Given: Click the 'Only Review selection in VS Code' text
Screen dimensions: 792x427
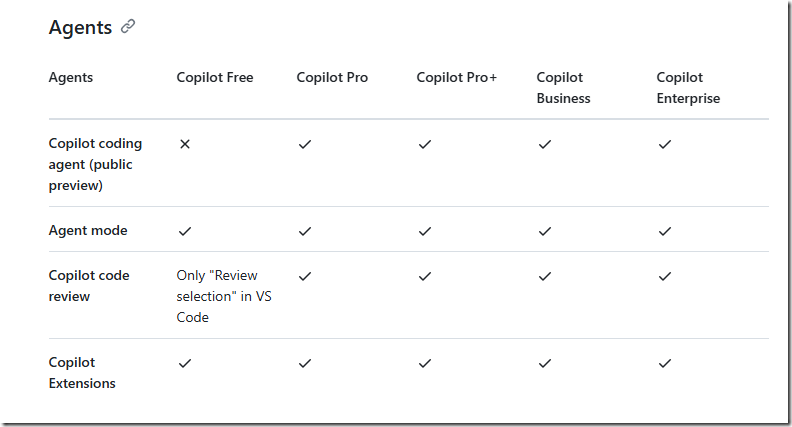Looking at the screenshot, I should tap(224, 296).
